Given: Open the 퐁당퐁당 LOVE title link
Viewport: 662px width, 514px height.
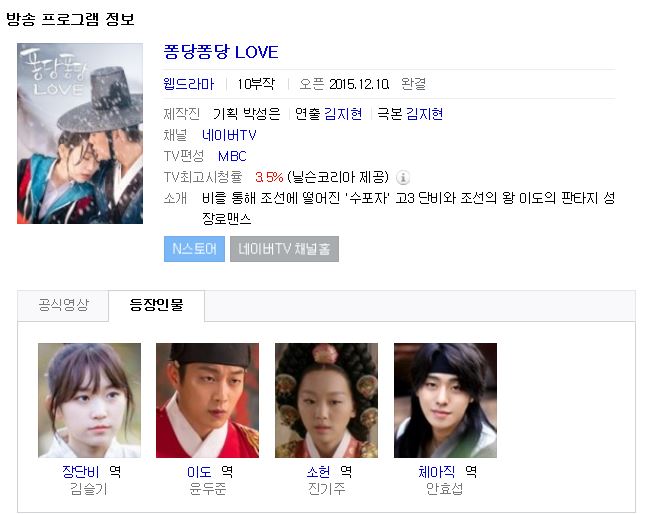Looking at the screenshot, I should [x=221, y=52].
